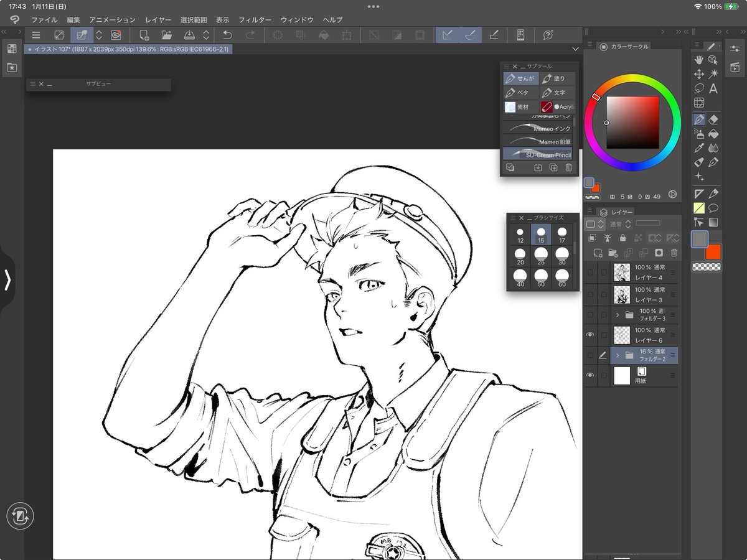This screenshot has height=560, width=747.
Task: Select the Sparkle decoration tool
Action: tap(699, 177)
